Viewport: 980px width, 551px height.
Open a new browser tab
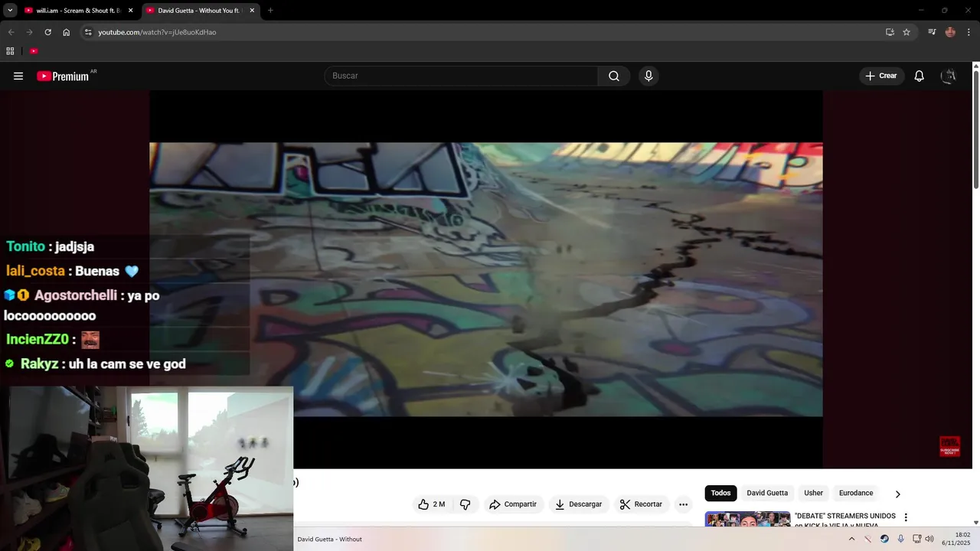[270, 11]
